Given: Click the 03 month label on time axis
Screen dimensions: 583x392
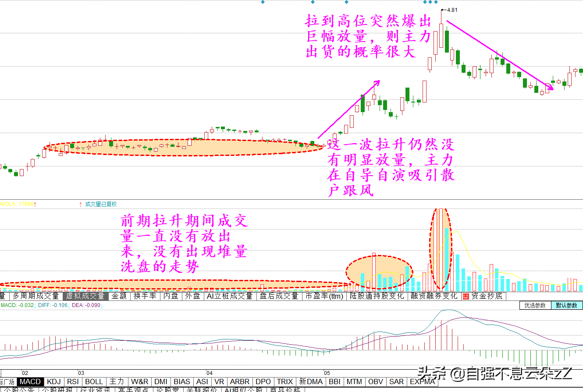Looking at the screenshot, I should (81, 373).
